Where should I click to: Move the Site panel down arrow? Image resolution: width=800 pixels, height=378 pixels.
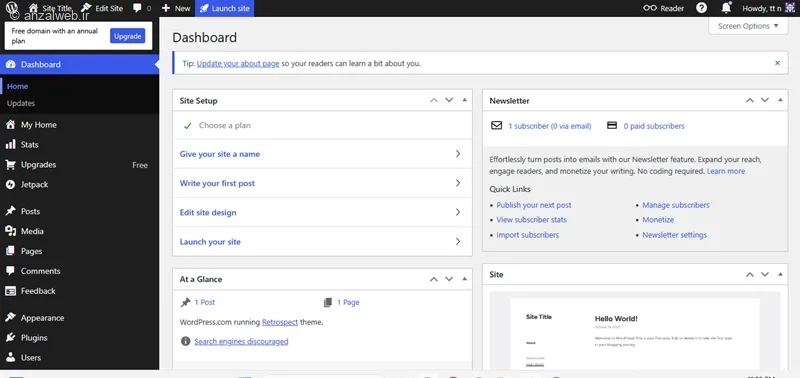click(x=765, y=274)
